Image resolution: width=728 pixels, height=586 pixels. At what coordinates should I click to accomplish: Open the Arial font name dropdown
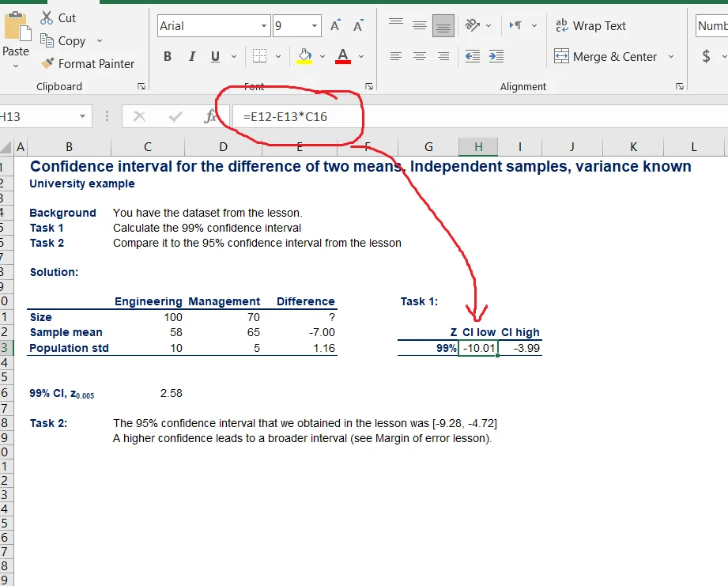pos(264,26)
